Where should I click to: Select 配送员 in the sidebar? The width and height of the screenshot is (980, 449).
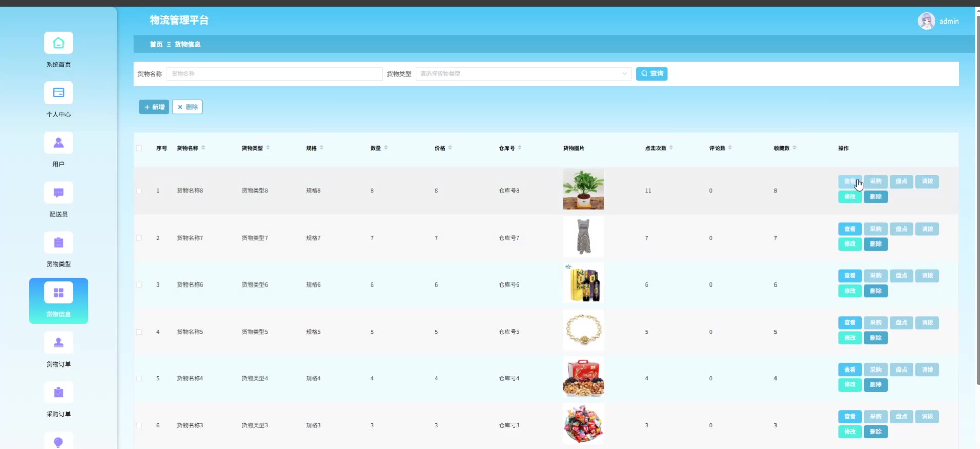click(x=58, y=200)
